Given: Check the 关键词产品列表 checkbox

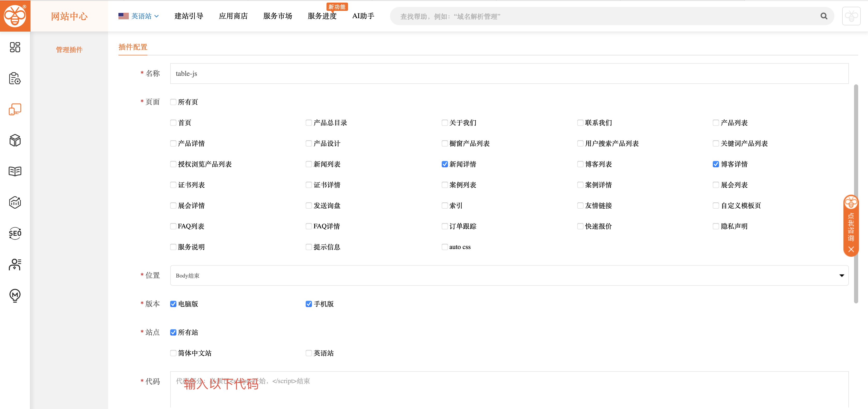Looking at the screenshot, I should [x=716, y=144].
